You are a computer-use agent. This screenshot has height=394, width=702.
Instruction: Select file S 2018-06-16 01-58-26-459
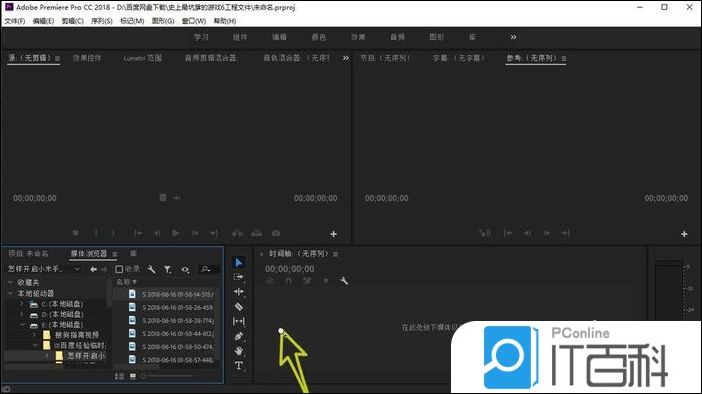tap(178, 307)
